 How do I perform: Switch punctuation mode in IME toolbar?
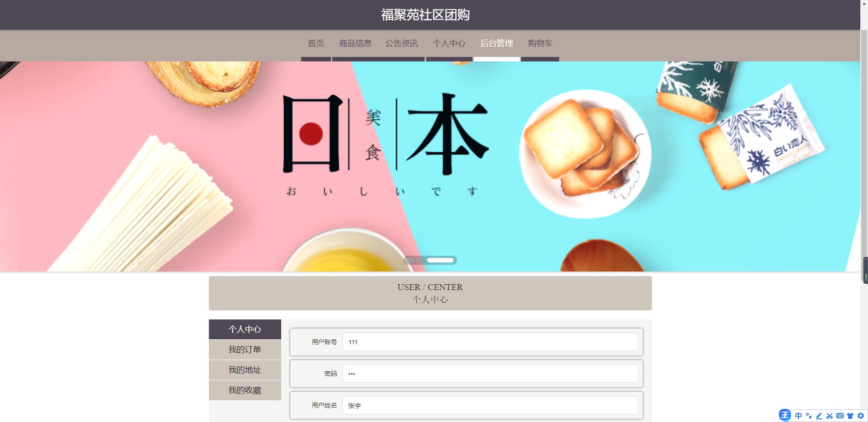[x=809, y=416]
